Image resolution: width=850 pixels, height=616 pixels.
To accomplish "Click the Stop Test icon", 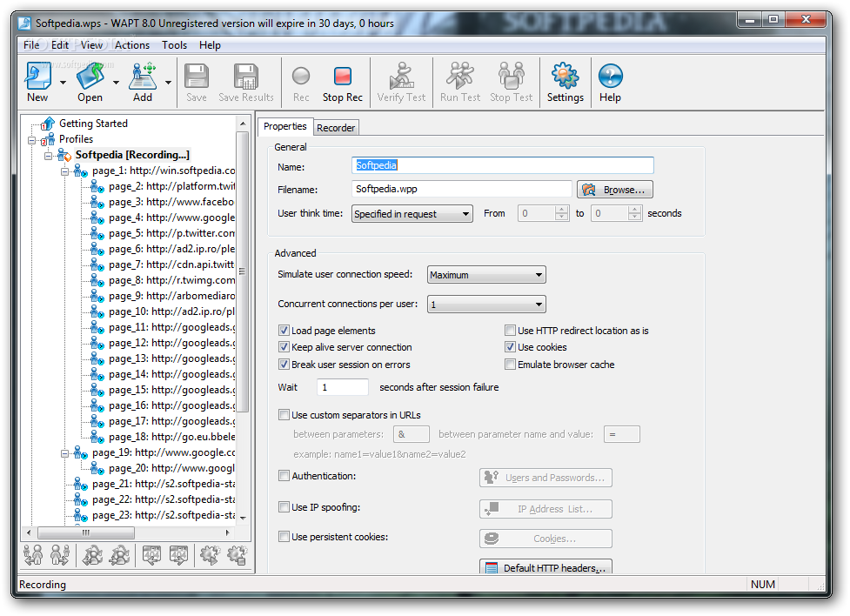I will click(512, 76).
